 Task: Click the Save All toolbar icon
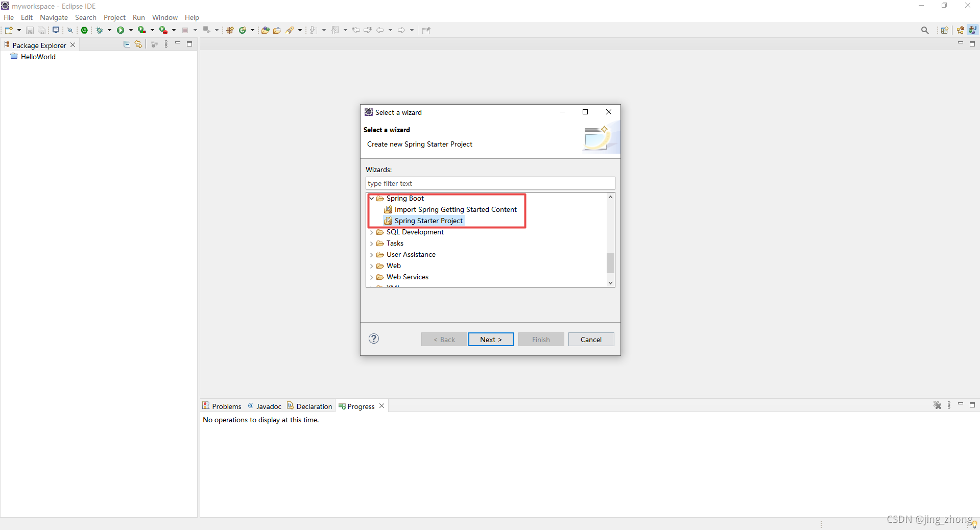click(41, 31)
